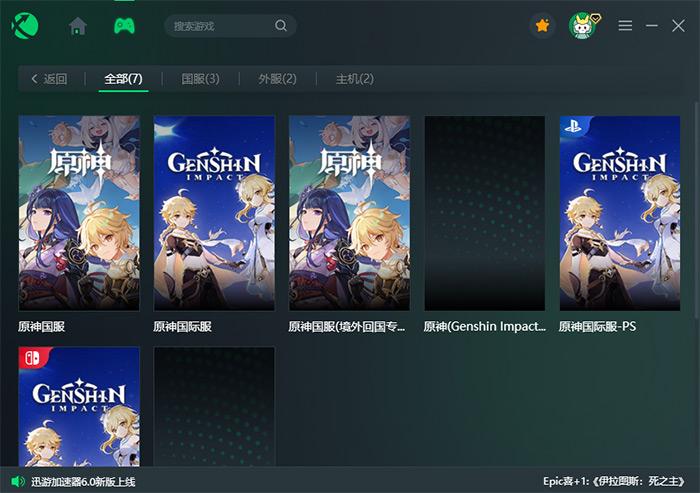700x493 pixels.
Task: Click the green app logo icon
Action: (25, 26)
